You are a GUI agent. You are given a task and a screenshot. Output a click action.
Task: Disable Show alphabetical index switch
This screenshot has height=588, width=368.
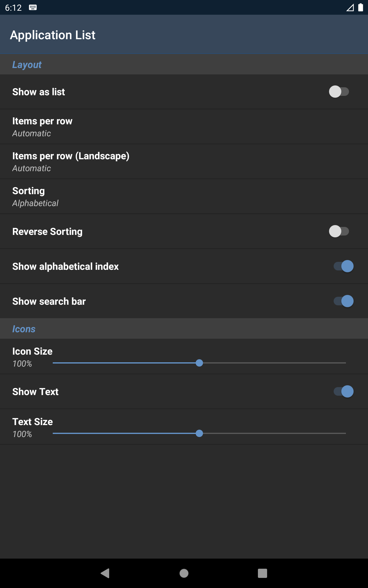[x=343, y=266]
